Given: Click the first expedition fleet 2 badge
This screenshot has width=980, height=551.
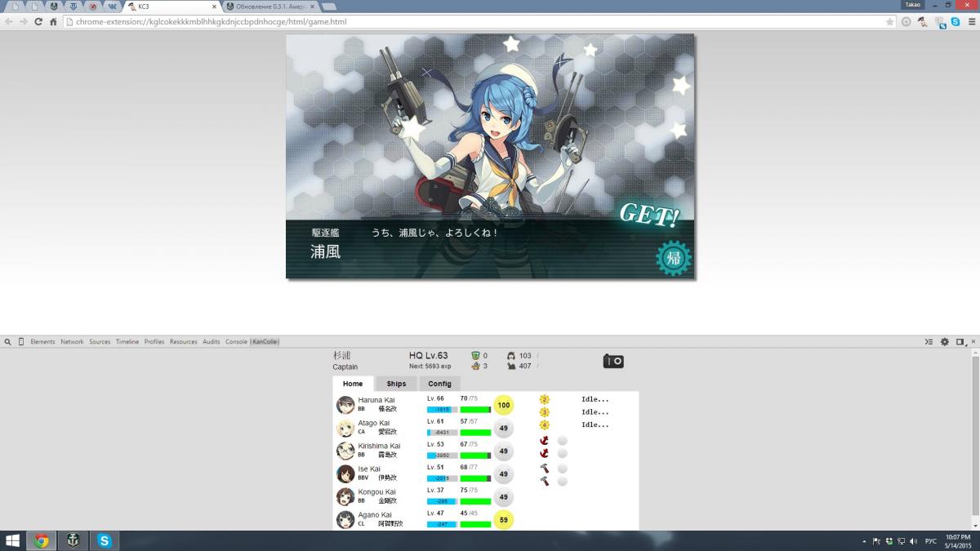Looking at the screenshot, I should pyautogui.click(x=545, y=399).
